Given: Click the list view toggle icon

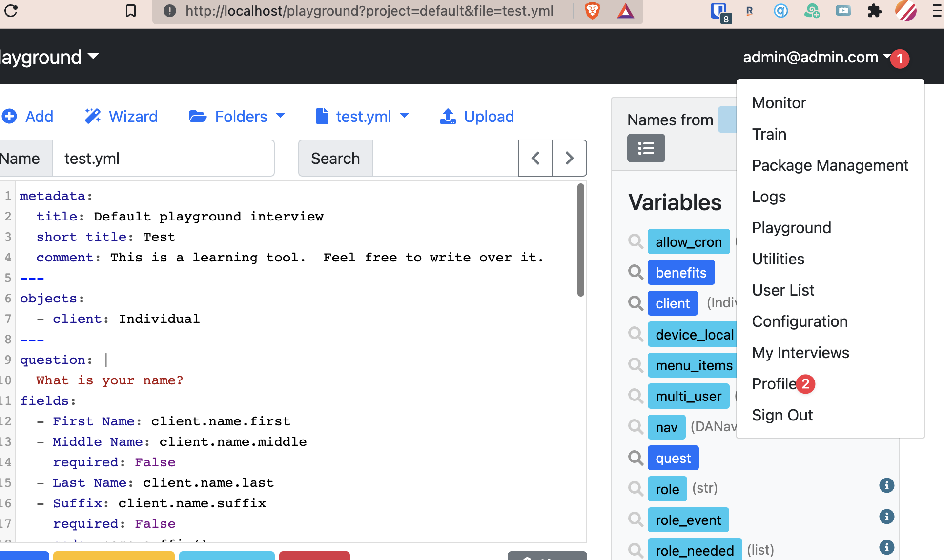Looking at the screenshot, I should 646,148.
